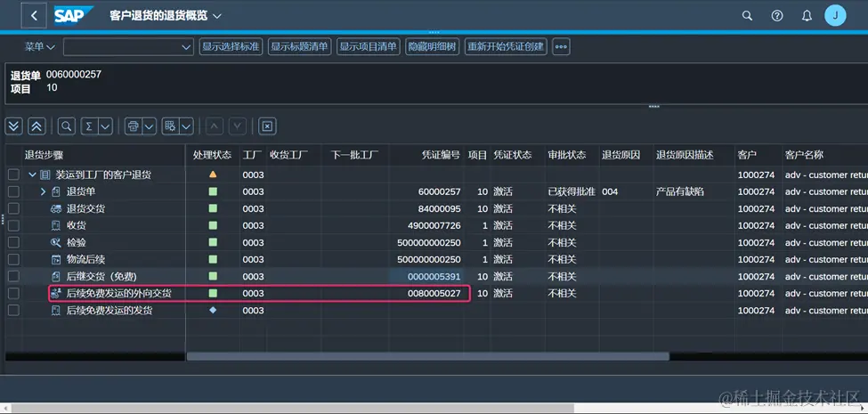Tick the checkbox for 后继交货（免费） row
Screen dimensions: 868x414
[13, 276]
